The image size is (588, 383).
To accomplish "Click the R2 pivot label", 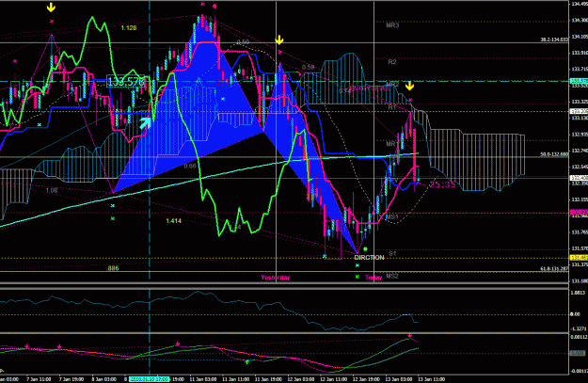I will 392,62.
